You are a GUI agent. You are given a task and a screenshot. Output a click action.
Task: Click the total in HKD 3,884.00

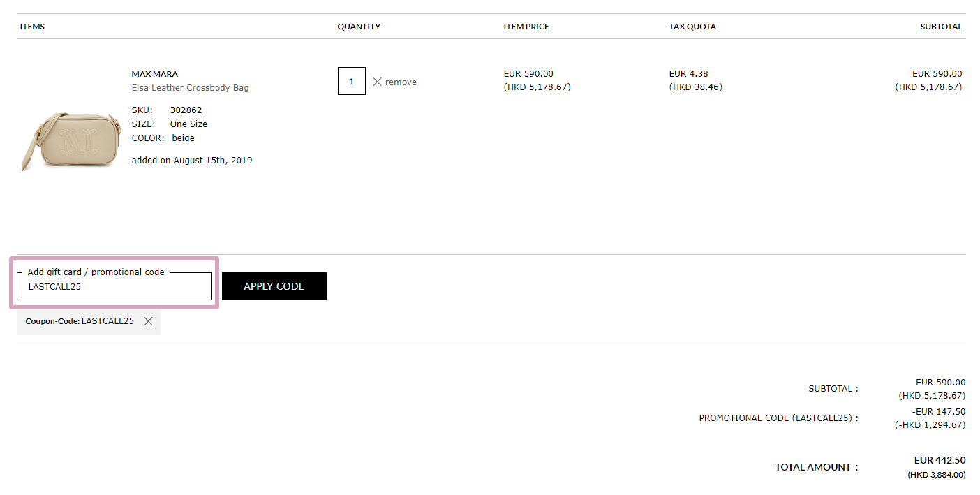[x=937, y=475]
